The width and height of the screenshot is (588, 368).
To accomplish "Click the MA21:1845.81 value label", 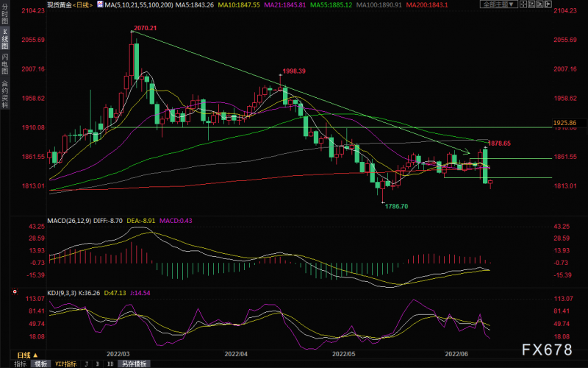I will 285,5.
